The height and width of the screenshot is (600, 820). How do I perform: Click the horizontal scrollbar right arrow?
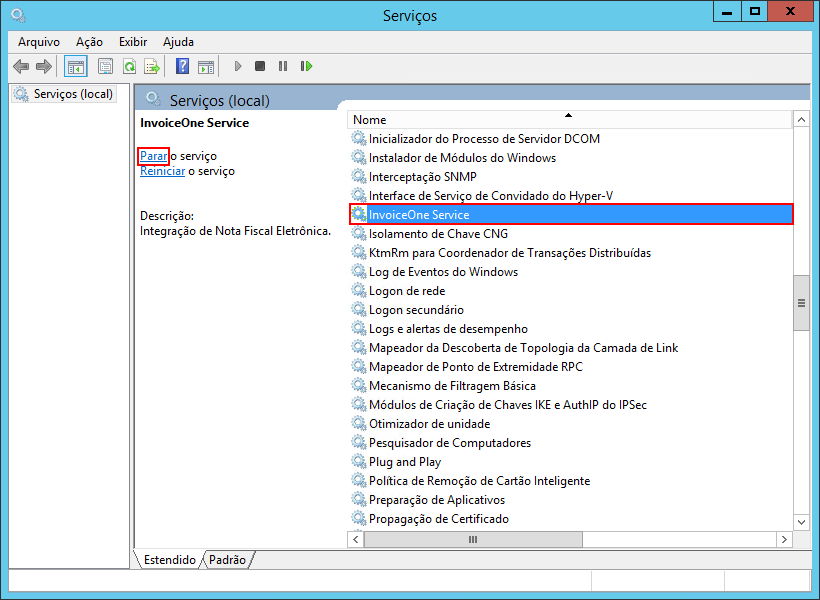point(784,539)
